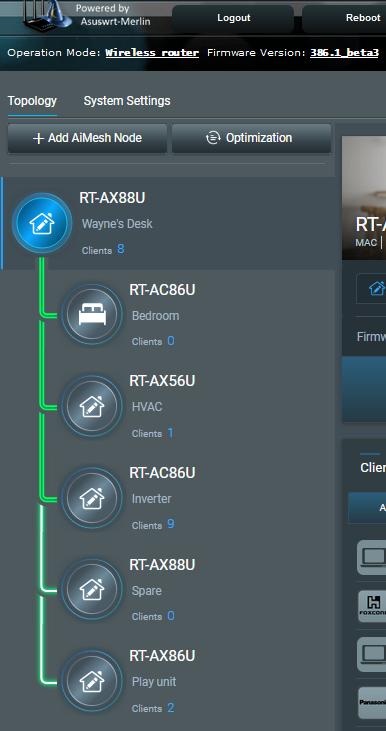Viewport: 386px width, 731px height.
Task: Open the Wireless router operation mode link
Action: [152, 53]
